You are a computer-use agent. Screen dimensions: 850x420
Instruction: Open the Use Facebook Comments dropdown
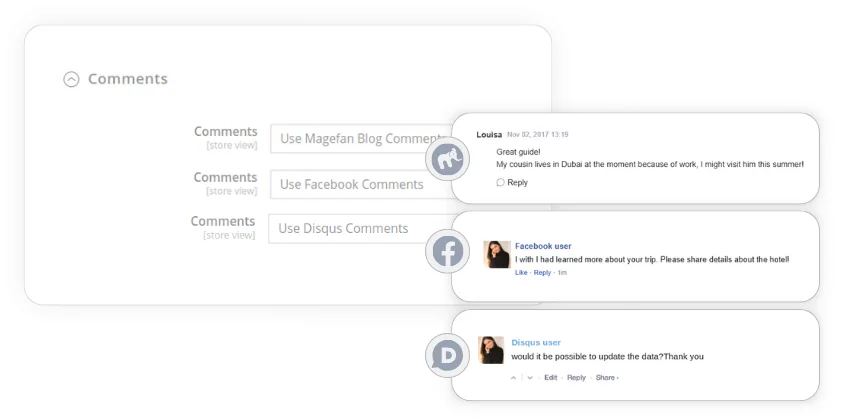361,184
